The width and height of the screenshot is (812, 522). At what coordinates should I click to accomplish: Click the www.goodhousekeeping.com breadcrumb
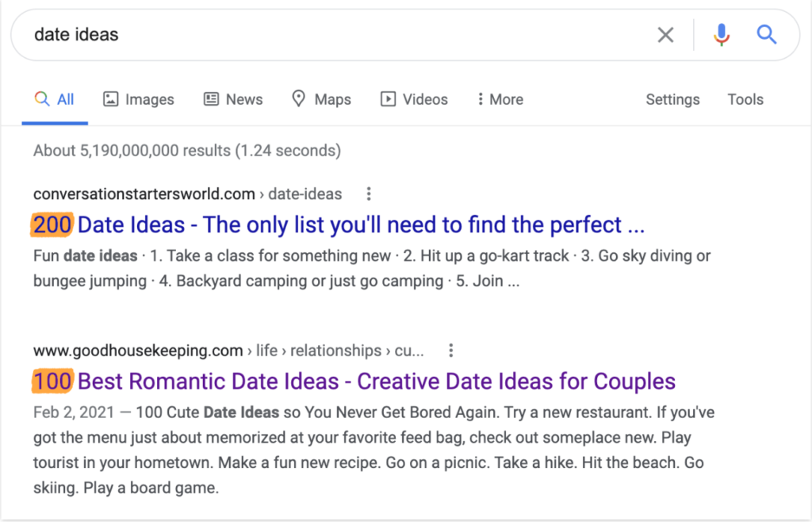click(x=137, y=350)
